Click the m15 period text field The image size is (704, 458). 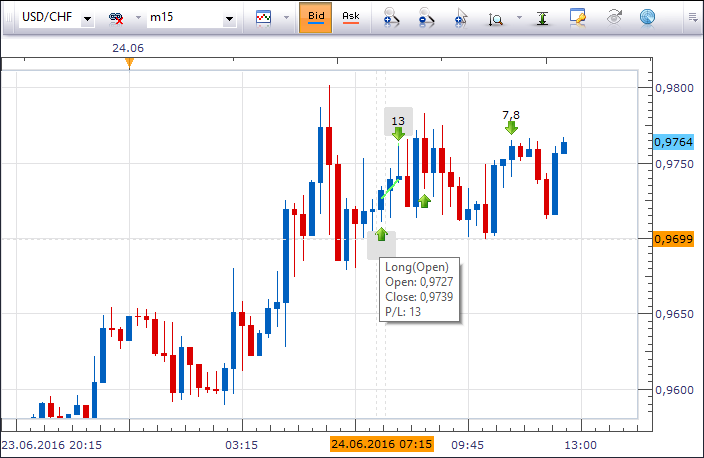[185, 17]
